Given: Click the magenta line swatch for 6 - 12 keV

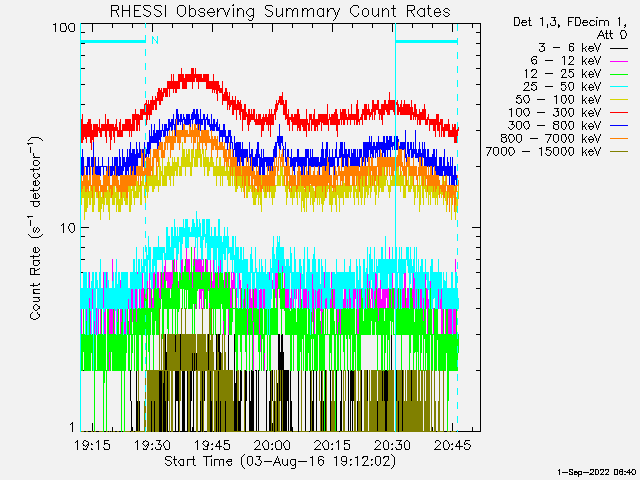Looking at the screenshot, I should 619,61.
